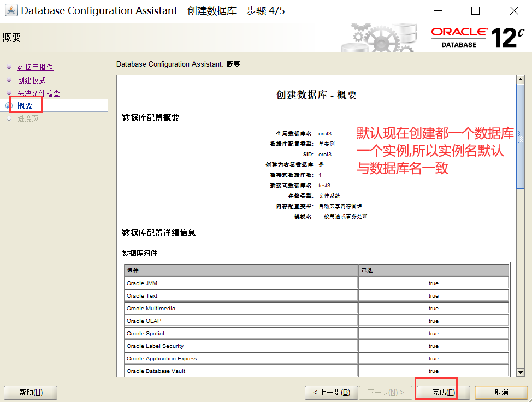Click the 全局数据库名 value orcl3
Screen dimensions: 532x403
(x=324, y=134)
